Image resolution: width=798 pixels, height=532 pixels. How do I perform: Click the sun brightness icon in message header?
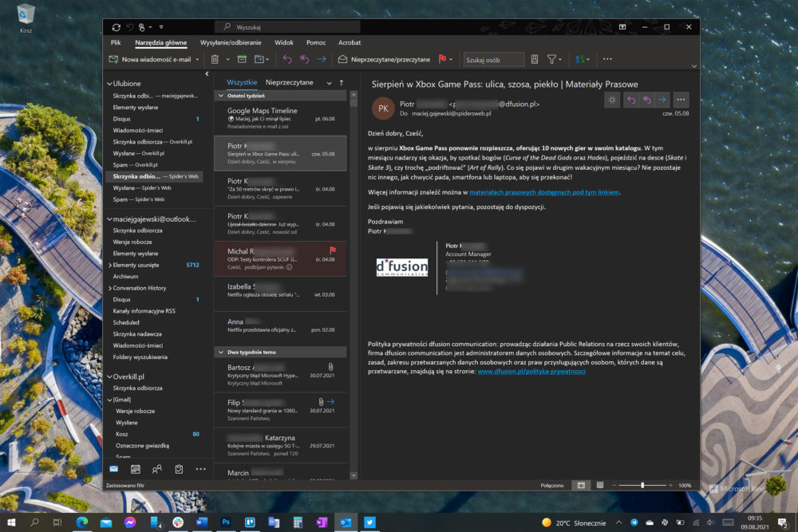pos(612,100)
